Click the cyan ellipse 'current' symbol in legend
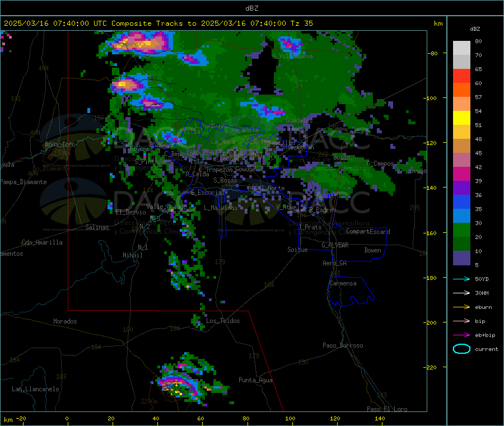 coord(461,349)
